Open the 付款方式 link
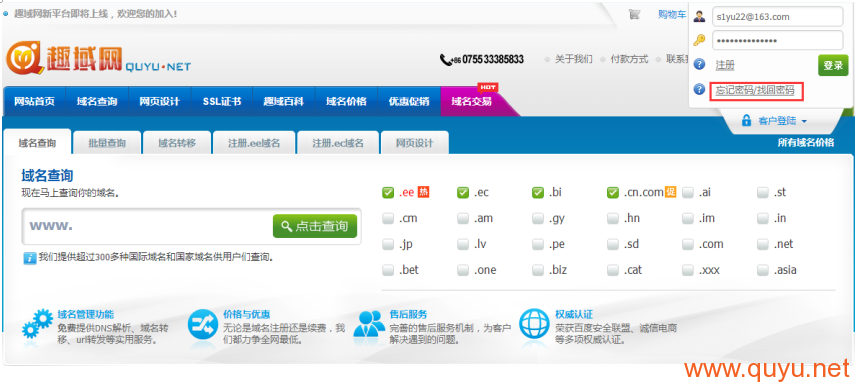Screen dimensions: 860x387 pyautogui.click(x=630, y=59)
